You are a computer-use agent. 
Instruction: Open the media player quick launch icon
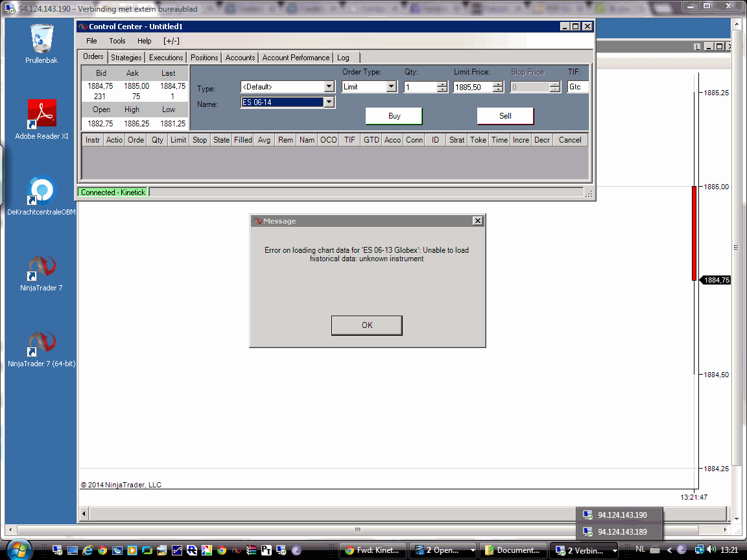coord(132,550)
